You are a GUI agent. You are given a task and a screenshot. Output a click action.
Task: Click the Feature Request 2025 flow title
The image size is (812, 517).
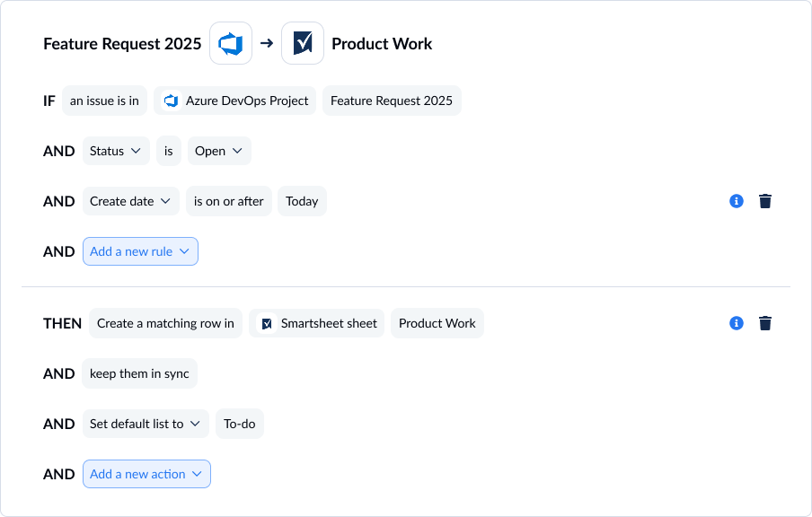[x=121, y=43]
